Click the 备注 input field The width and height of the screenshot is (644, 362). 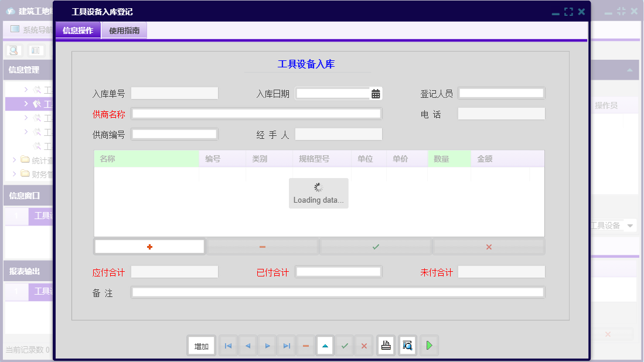[337, 292]
